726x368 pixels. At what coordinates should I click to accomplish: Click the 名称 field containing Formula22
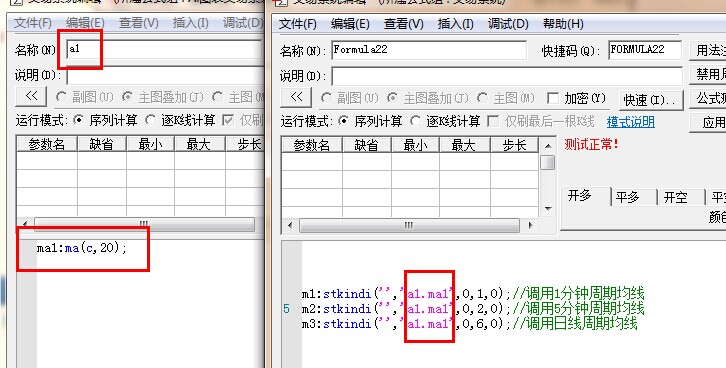coord(429,50)
